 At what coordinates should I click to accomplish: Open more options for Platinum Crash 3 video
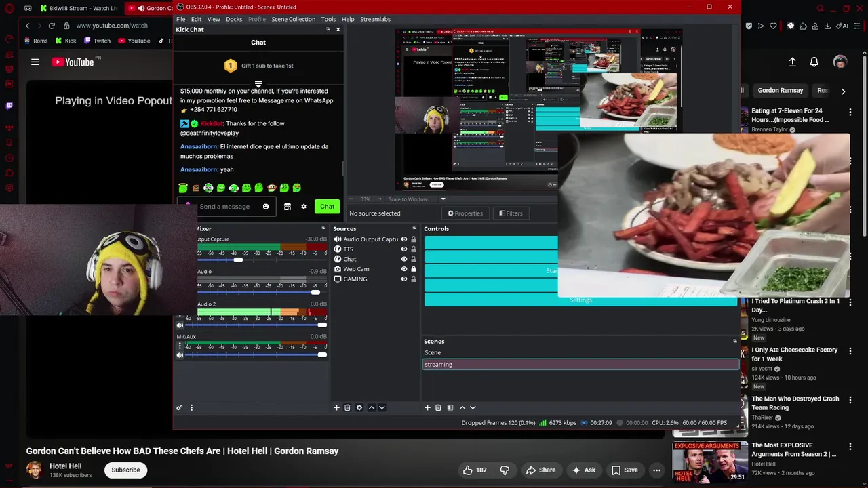click(x=850, y=302)
